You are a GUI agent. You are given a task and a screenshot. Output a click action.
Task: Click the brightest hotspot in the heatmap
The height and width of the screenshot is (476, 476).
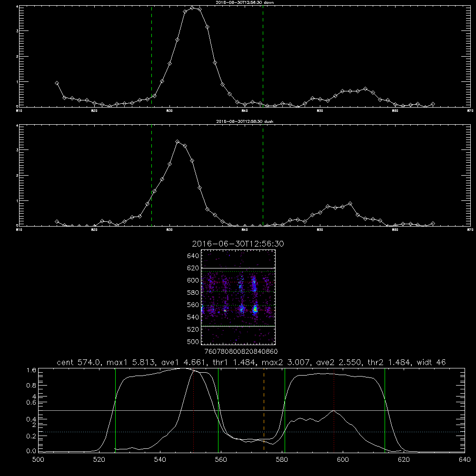pyautogui.click(x=255, y=309)
